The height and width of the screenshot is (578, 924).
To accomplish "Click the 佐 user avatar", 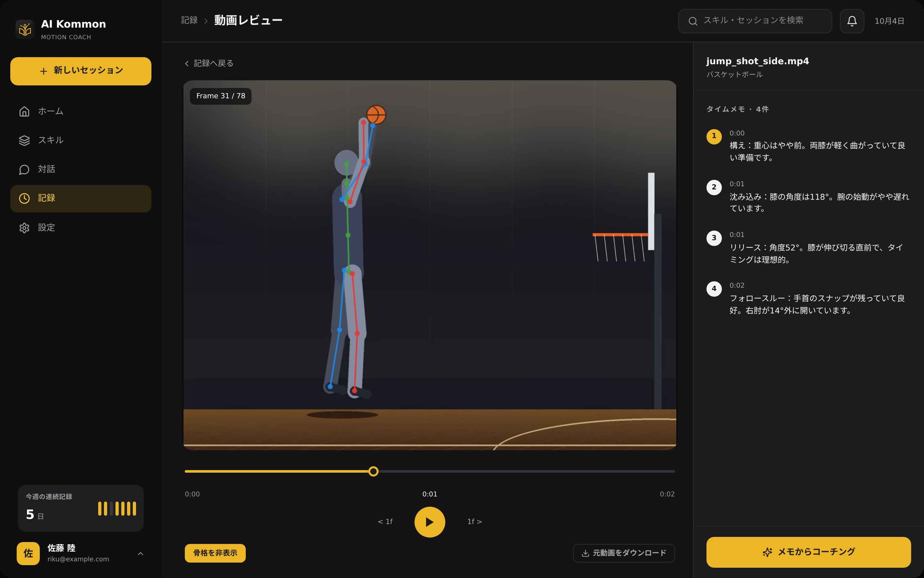I will [x=28, y=553].
